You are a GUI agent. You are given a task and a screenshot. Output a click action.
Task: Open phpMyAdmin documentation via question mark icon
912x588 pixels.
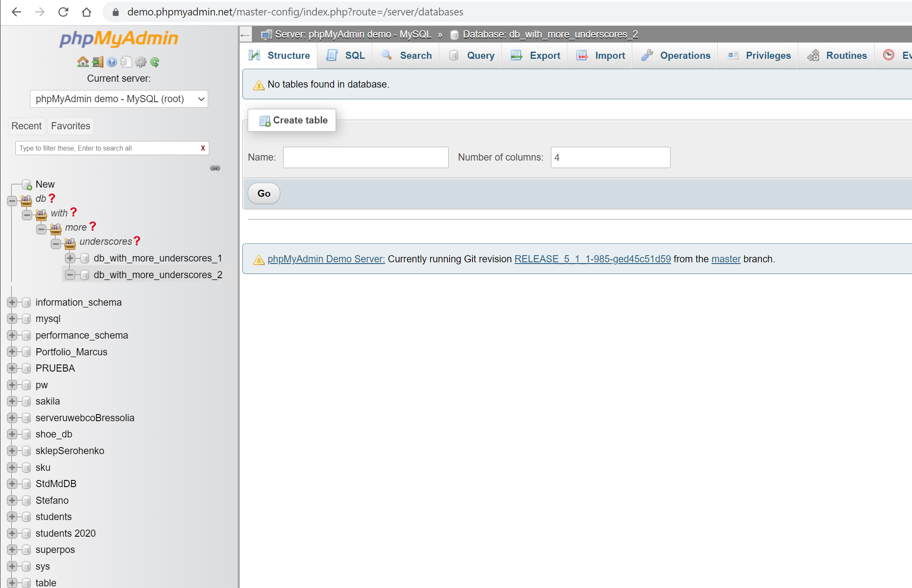pyautogui.click(x=112, y=62)
